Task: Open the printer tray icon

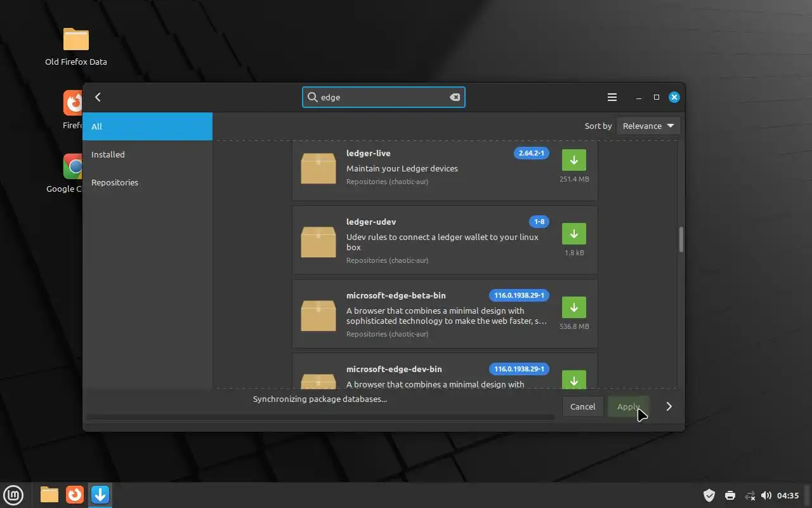Action: (730, 495)
